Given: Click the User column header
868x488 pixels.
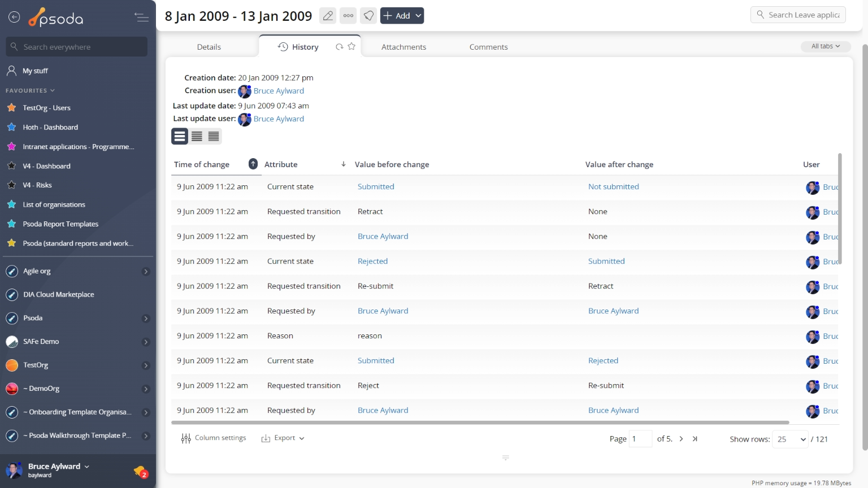Looking at the screenshot, I should 811,164.
